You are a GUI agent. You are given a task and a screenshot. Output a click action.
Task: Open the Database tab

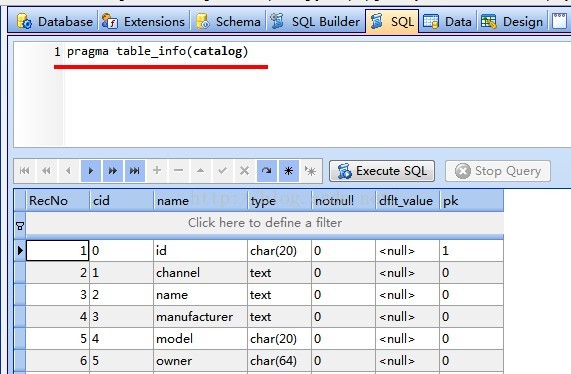(55, 21)
